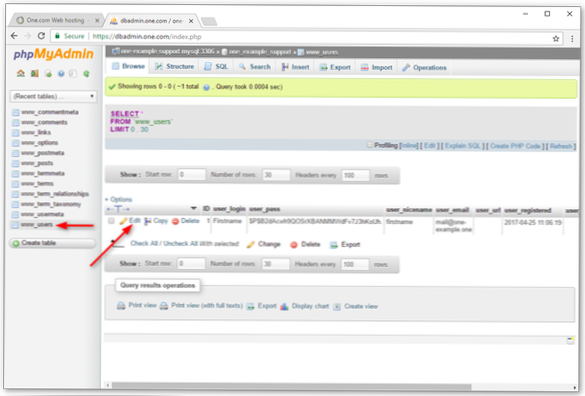Click the top Number of rows input field

(276, 175)
